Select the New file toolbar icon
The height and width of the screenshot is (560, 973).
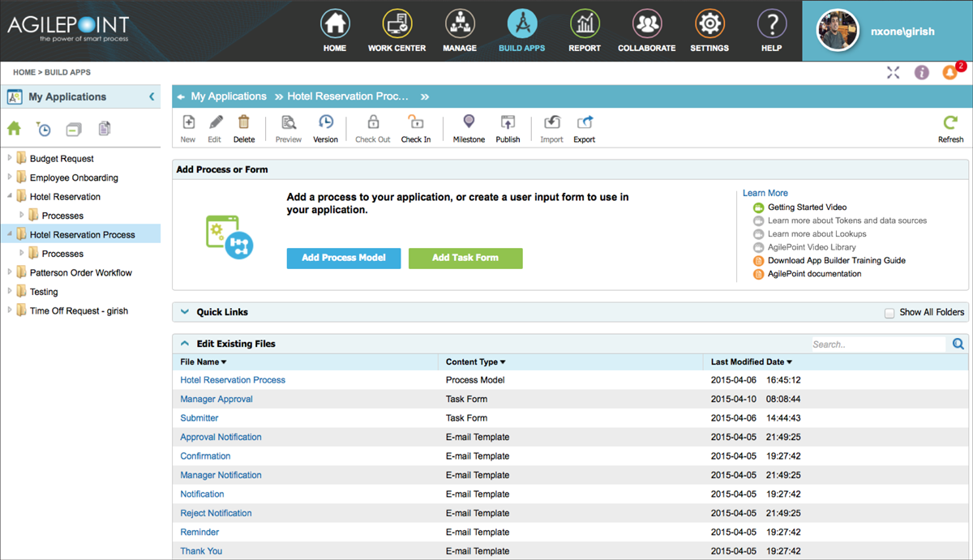pyautogui.click(x=187, y=128)
